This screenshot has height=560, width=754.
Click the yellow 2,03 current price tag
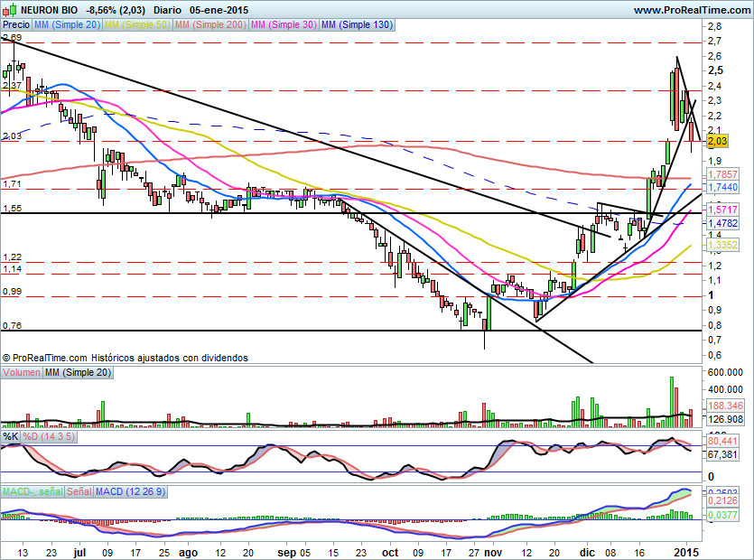[716, 142]
